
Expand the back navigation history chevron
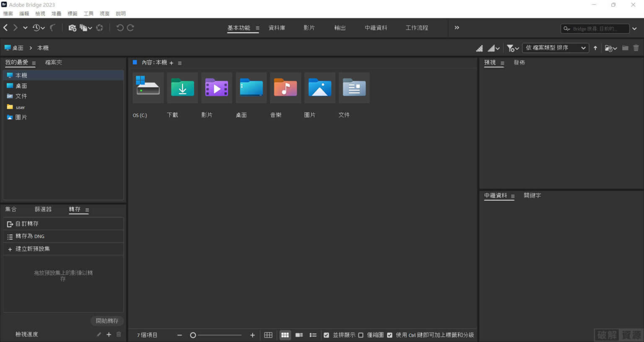(25, 28)
